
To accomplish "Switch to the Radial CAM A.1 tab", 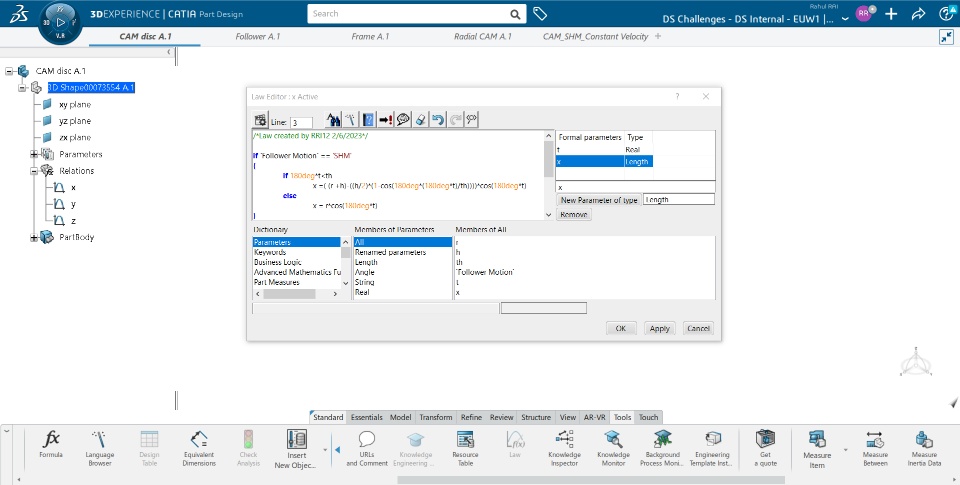I will [482, 37].
